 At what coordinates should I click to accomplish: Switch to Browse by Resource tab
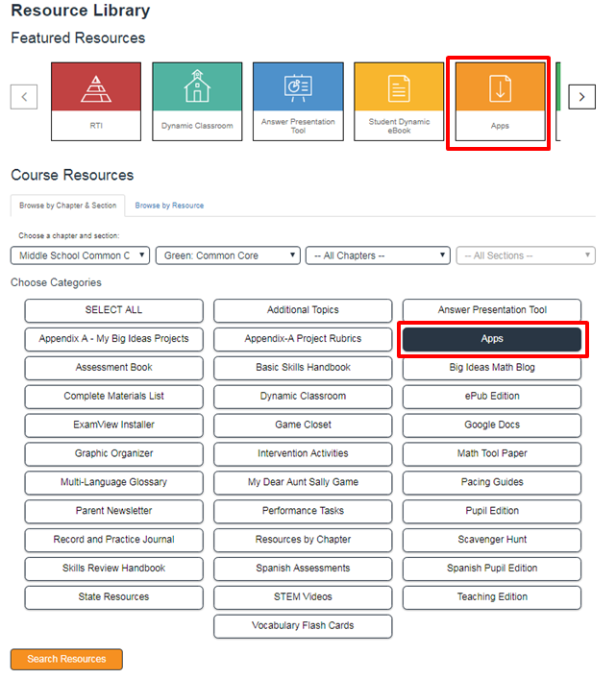(169, 206)
